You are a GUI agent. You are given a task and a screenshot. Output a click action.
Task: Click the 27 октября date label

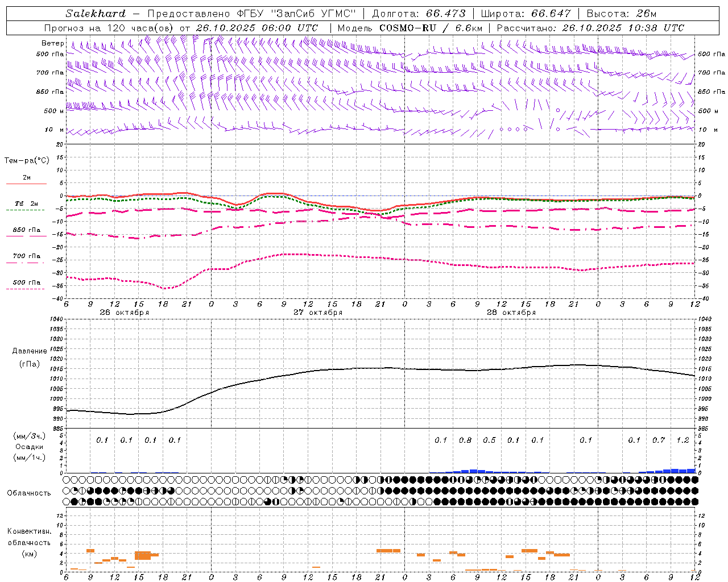[318, 313]
